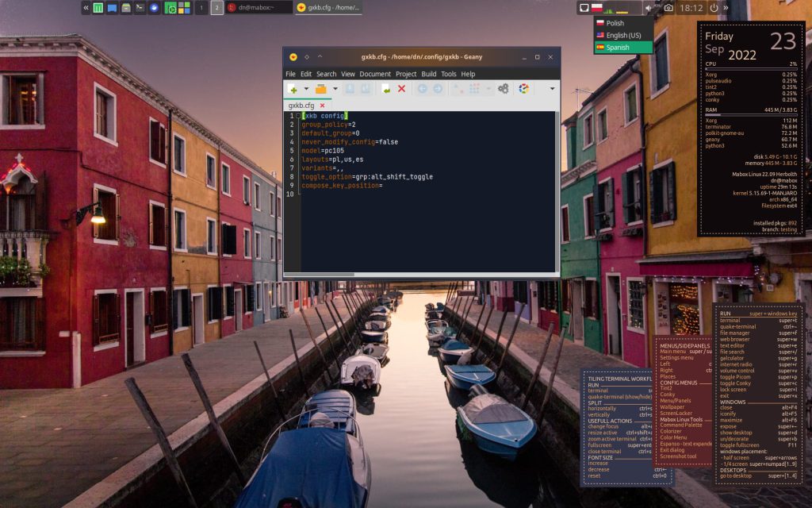Viewport: 812px width, 508px height.
Task: Open the Document menu in Geany
Action: [x=374, y=73]
